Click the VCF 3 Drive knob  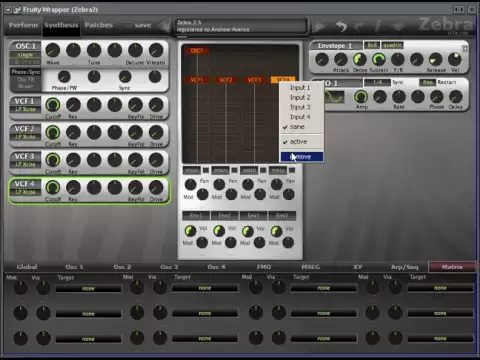156,160
